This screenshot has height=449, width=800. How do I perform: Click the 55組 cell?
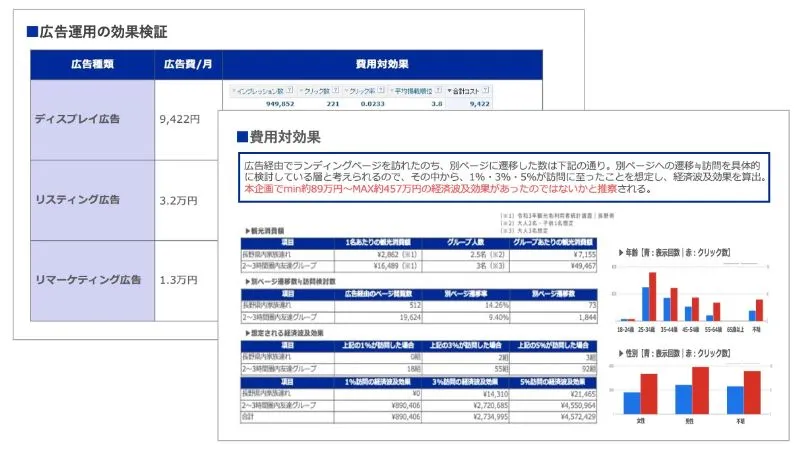tap(501, 368)
